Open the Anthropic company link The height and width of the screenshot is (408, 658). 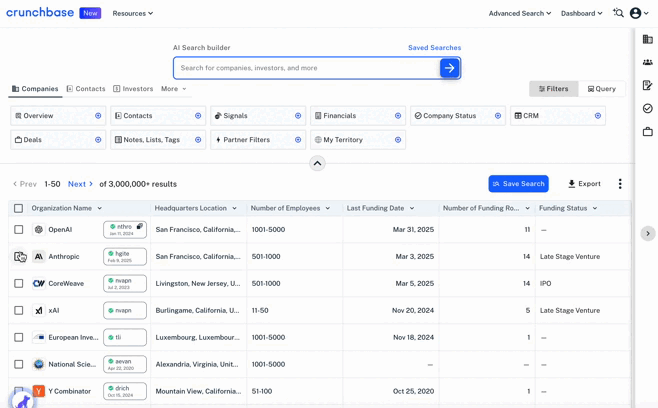[64, 256]
